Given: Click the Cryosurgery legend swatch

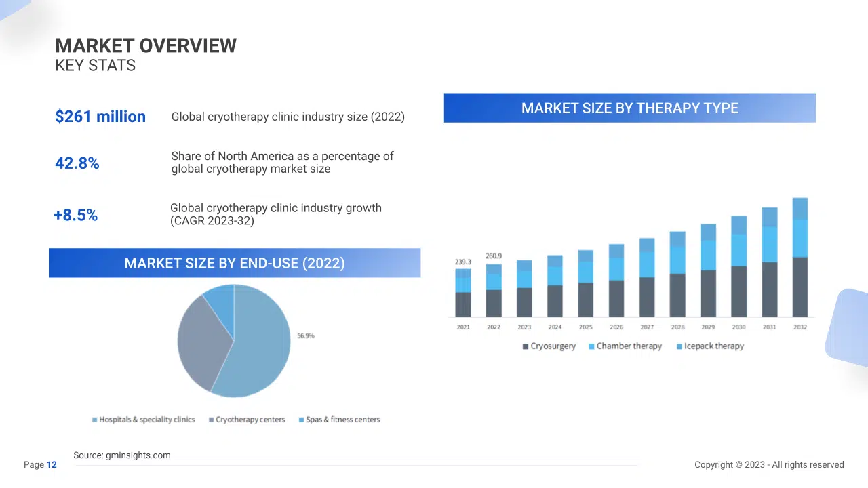Looking at the screenshot, I should point(526,346).
